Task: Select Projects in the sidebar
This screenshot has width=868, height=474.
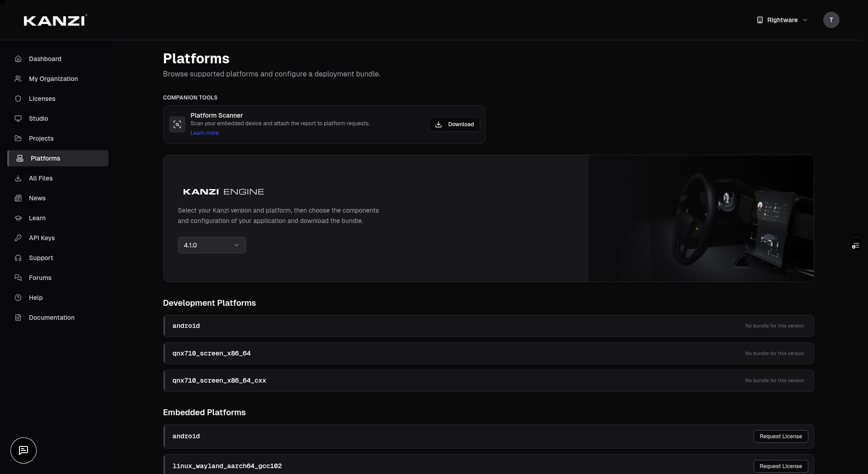Action: tap(58, 138)
